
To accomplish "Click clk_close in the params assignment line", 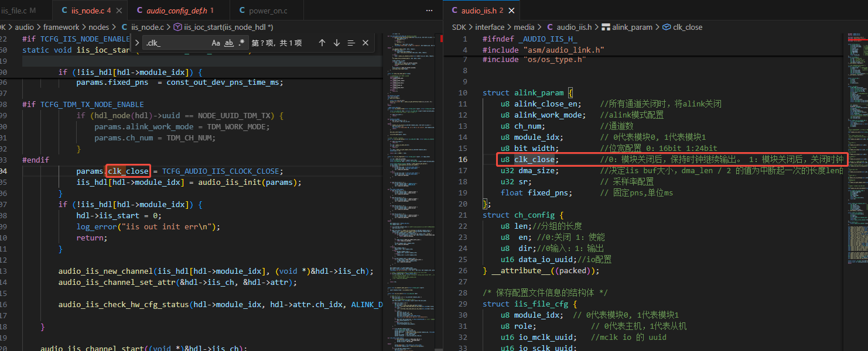I will pos(128,171).
